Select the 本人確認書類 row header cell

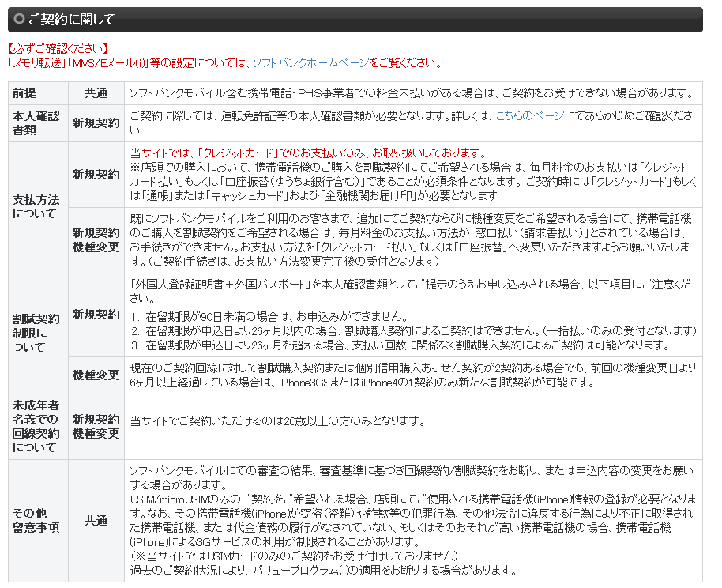[x=36, y=122]
